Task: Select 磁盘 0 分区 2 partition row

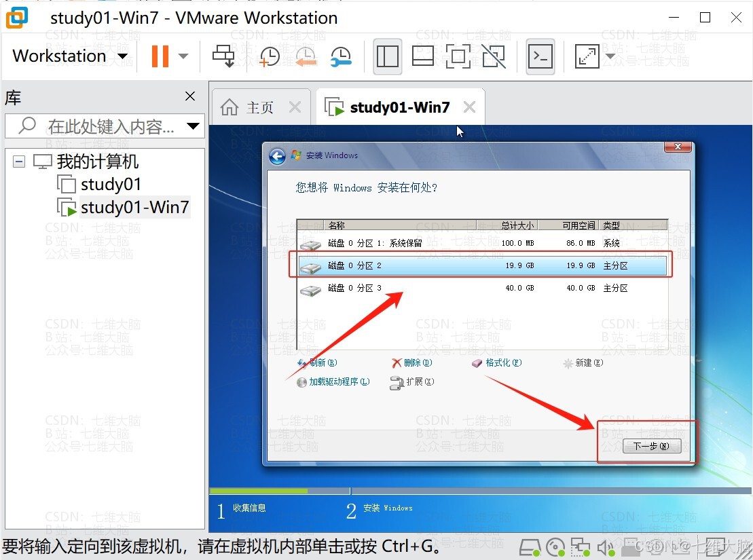Action: 482,265
